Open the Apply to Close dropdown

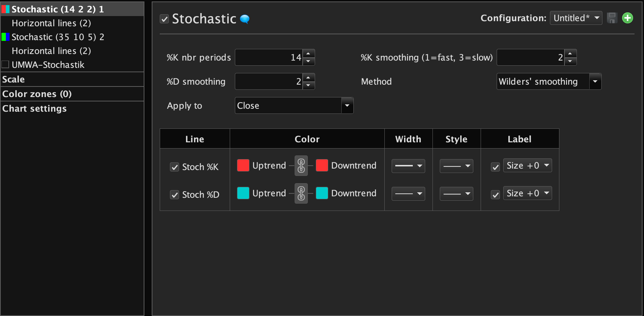(x=347, y=105)
